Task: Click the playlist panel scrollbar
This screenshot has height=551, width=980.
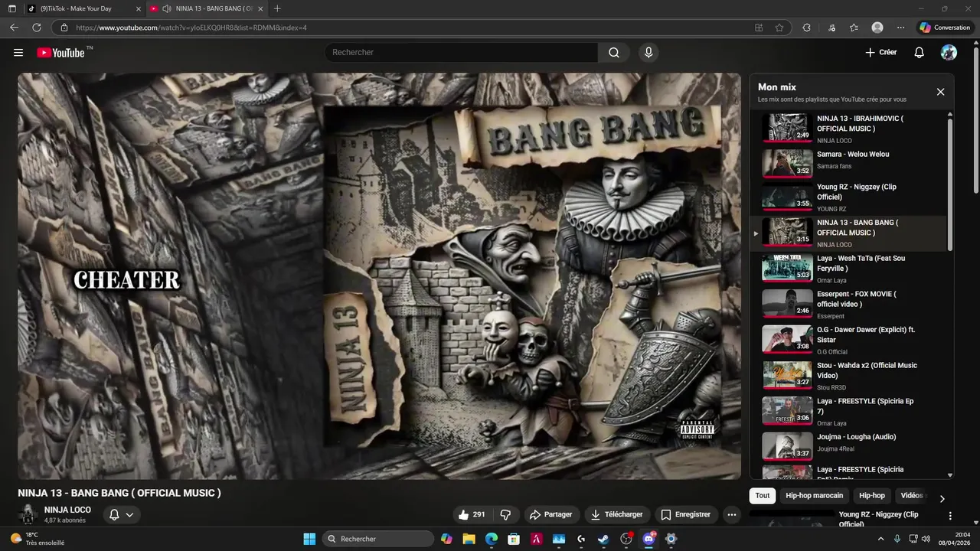Action: (x=950, y=184)
